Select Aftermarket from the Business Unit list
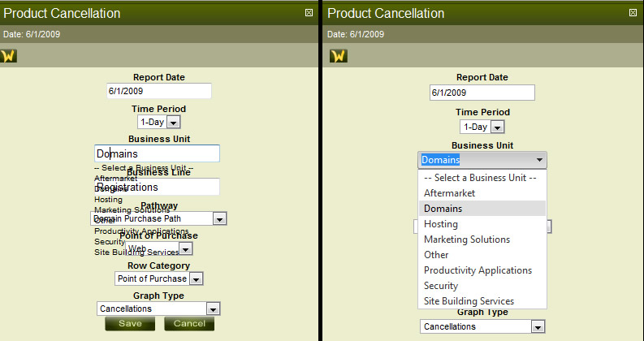This screenshot has width=644, height=341. tap(449, 193)
